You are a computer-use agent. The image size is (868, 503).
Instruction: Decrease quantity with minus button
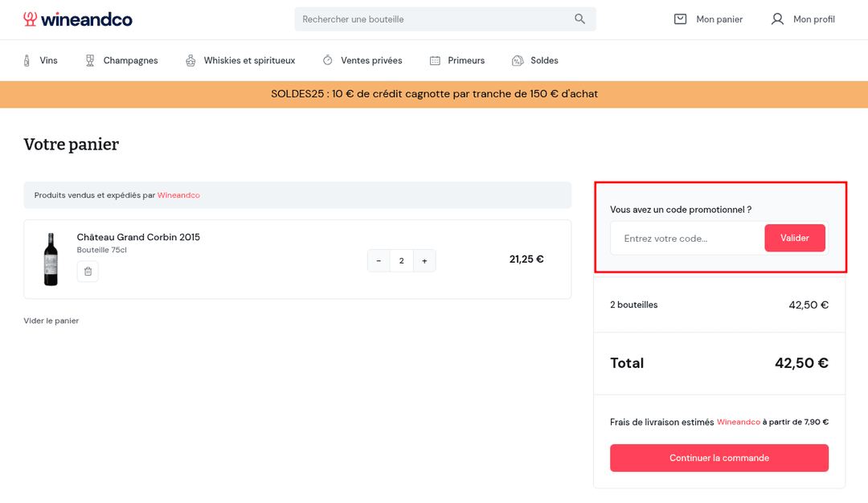(379, 260)
